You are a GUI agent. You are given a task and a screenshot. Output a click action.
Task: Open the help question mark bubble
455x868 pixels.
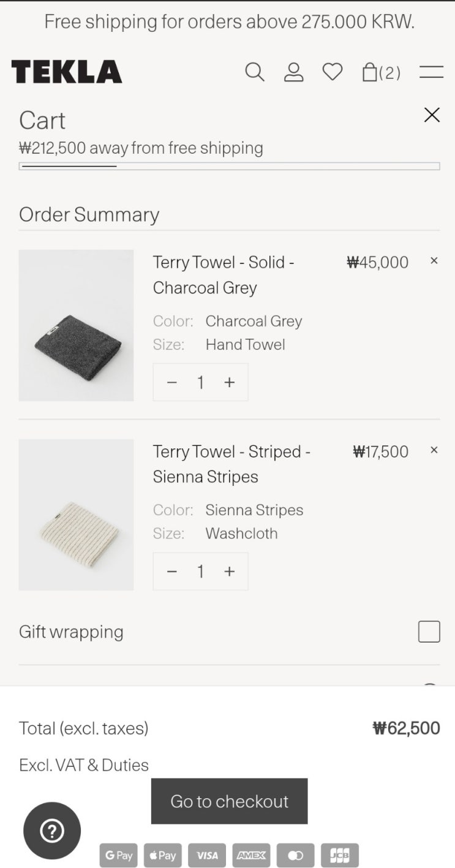(52, 831)
